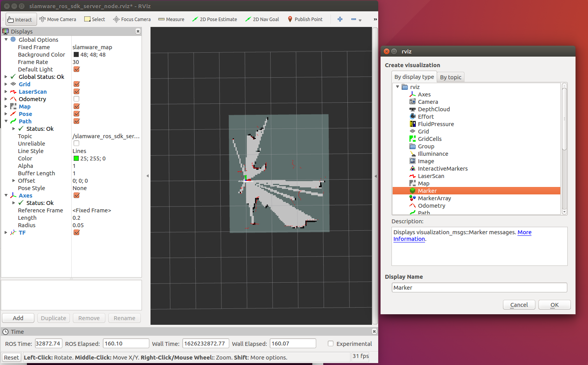
Task: Collapse the Path display tree
Action: (6, 121)
